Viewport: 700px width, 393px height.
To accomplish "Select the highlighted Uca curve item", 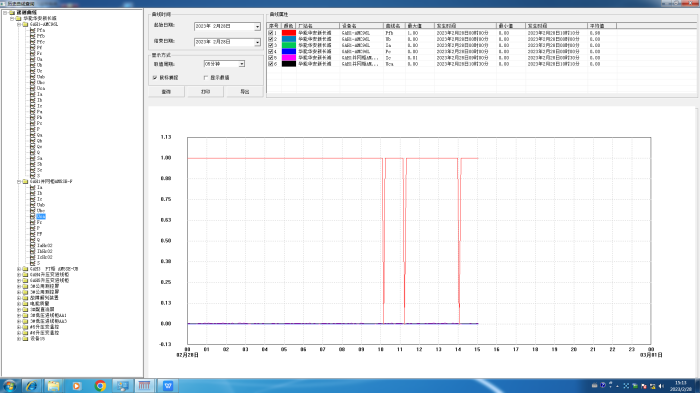I will coord(41,216).
